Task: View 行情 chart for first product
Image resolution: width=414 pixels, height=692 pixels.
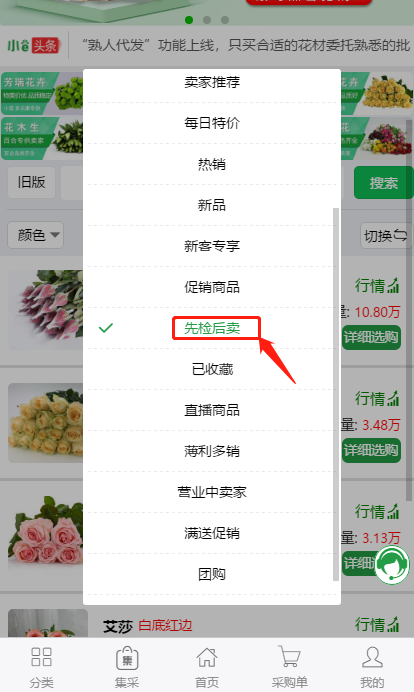Action: (x=377, y=286)
